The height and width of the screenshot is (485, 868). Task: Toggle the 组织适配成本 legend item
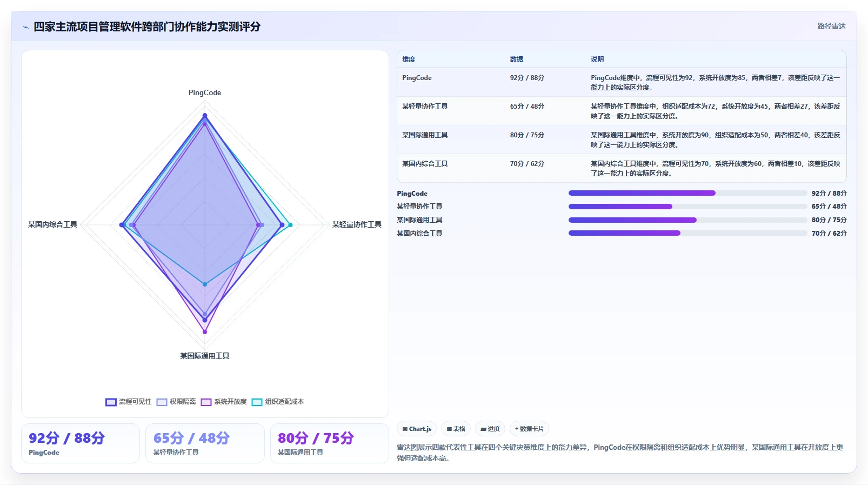[278, 402]
